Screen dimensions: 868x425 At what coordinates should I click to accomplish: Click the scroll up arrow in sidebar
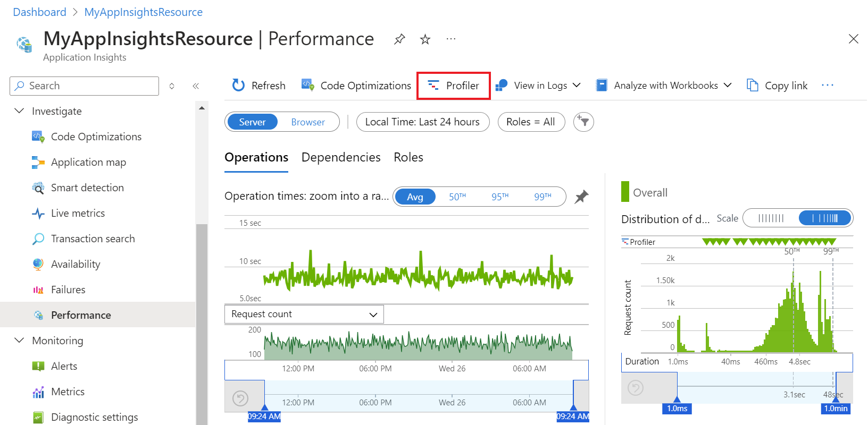coord(202,108)
